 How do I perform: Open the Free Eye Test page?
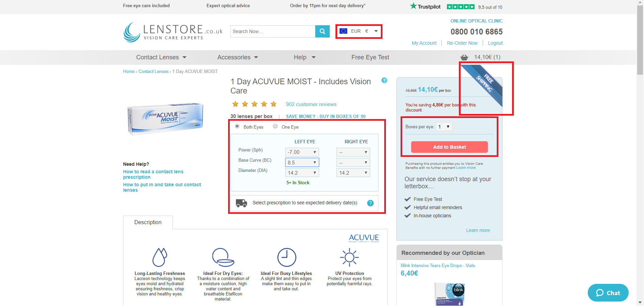(370, 57)
